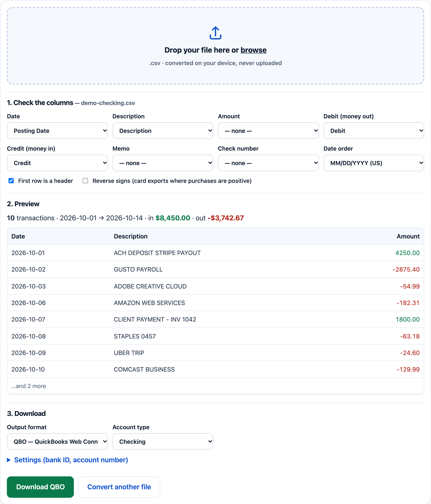Image resolution: width=431 pixels, height=504 pixels.
Task: Click the upload arrow icon
Action: pyautogui.click(x=215, y=33)
